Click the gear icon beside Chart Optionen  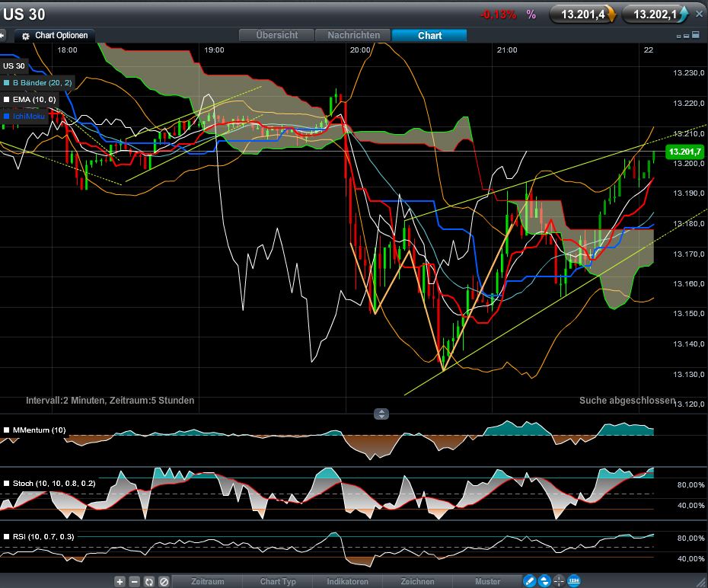click(x=26, y=36)
